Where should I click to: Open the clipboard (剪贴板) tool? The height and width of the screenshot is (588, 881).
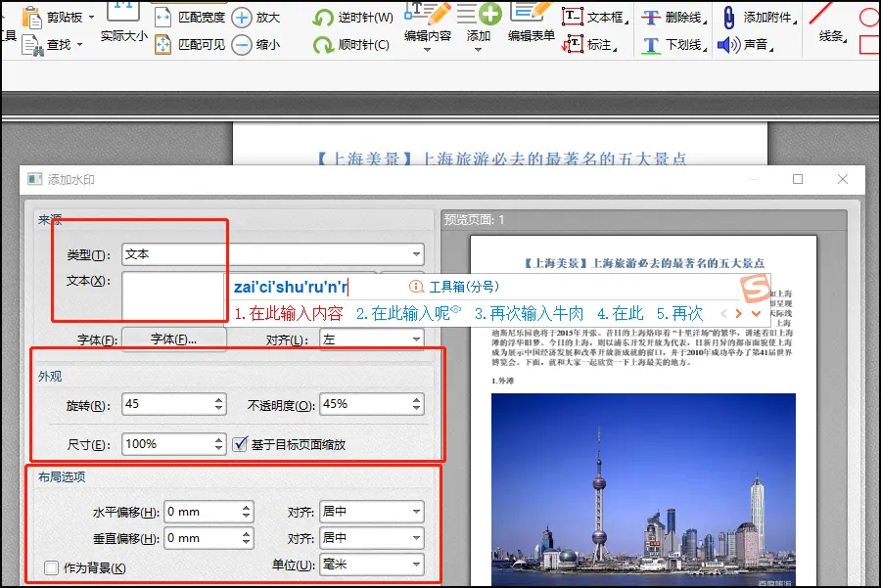click(58, 18)
